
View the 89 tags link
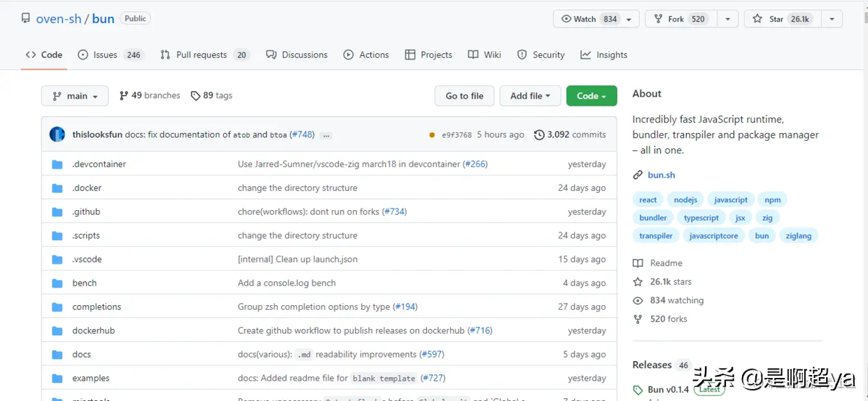point(211,95)
